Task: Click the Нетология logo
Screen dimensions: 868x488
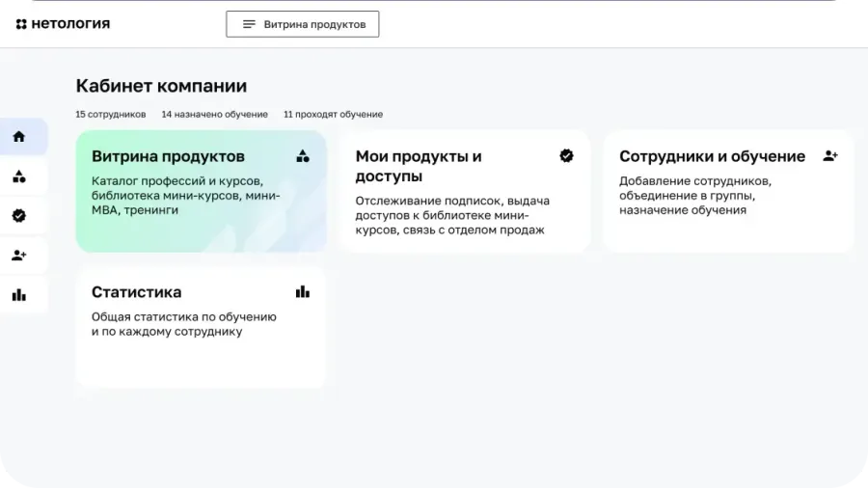Action: (63, 24)
